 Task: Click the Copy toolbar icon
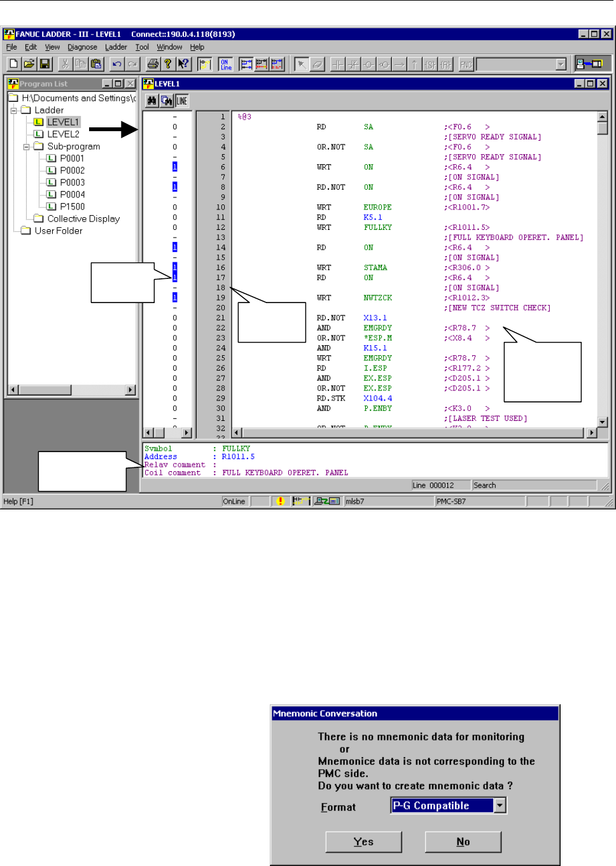point(80,64)
